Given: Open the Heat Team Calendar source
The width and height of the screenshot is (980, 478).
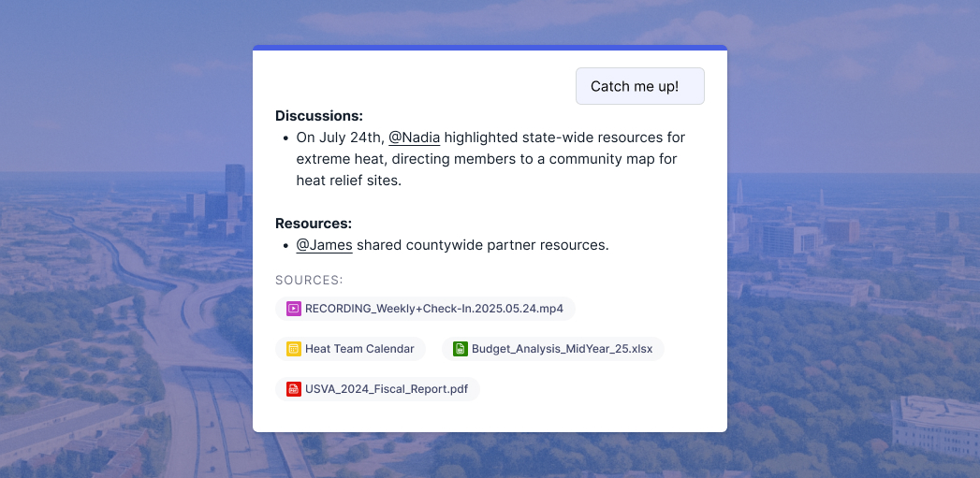Looking at the screenshot, I should coord(351,349).
